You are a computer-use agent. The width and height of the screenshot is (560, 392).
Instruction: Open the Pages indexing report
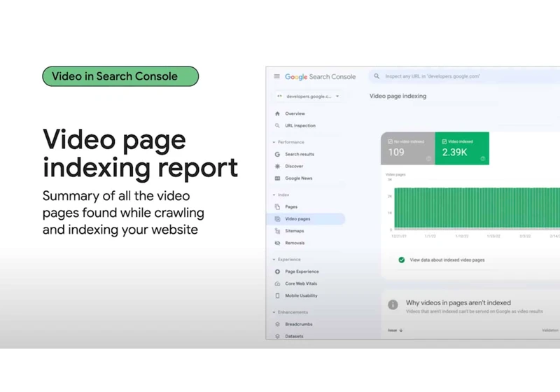(x=291, y=207)
